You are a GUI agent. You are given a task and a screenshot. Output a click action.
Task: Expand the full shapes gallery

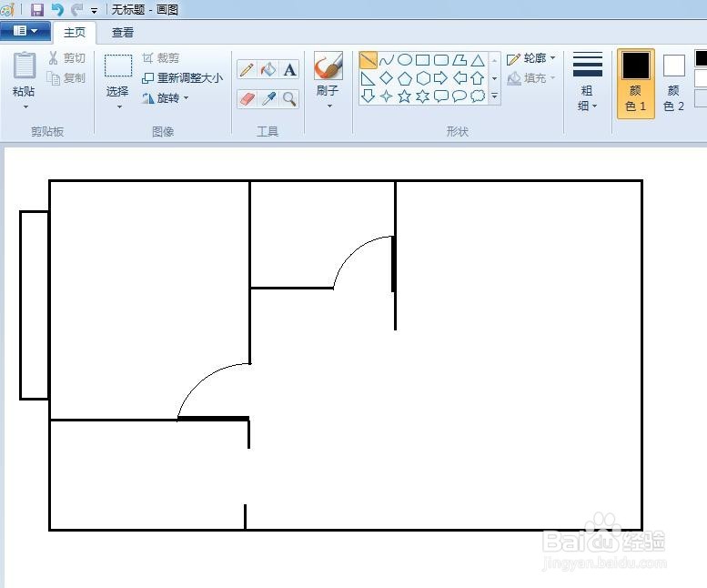495,96
